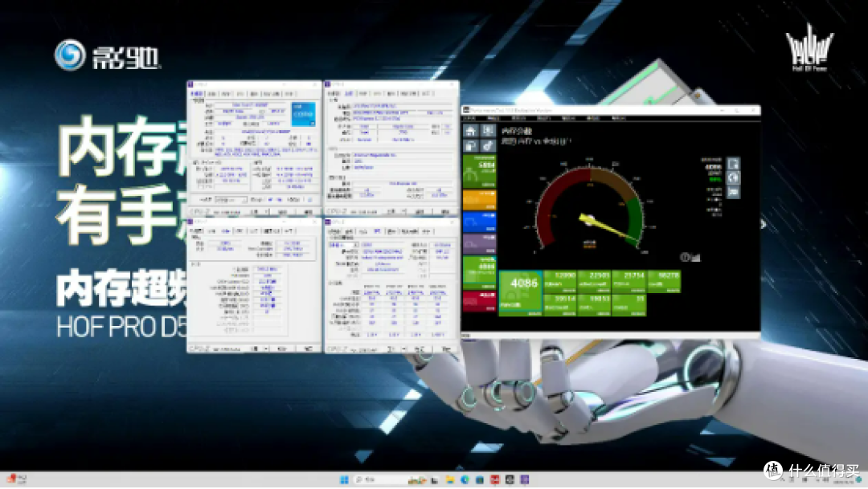Viewport: 868px width, 489px height.
Task: Select the green 4086 memory tile in sidebar
Action: [x=479, y=271]
